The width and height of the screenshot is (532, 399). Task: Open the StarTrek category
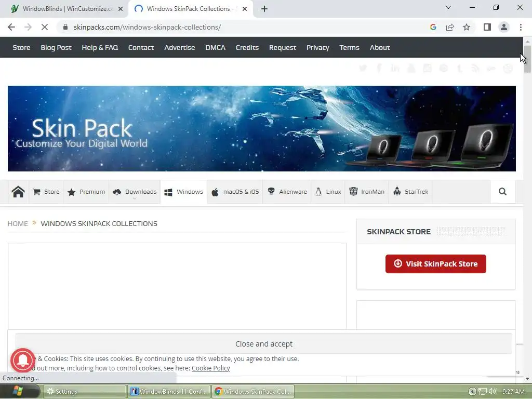[x=410, y=192]
